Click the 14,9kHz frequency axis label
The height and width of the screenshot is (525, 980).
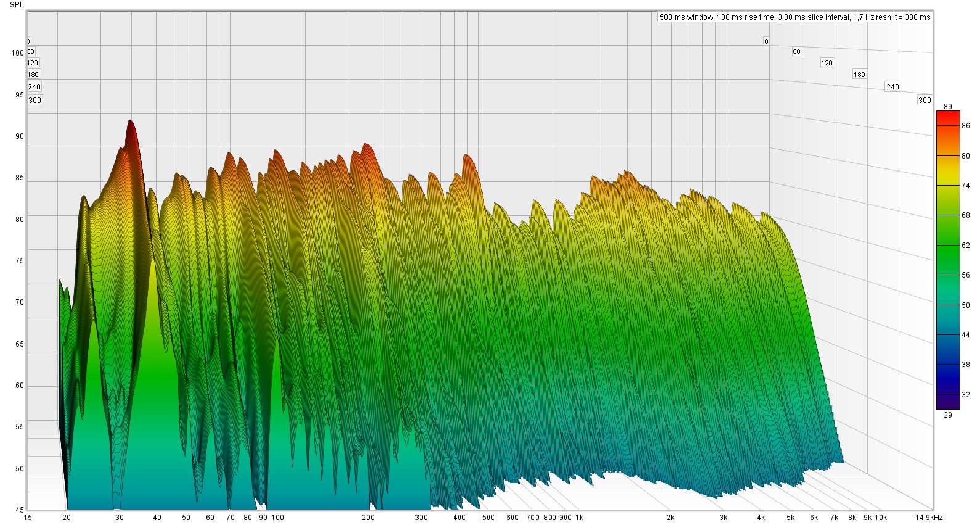[x=929, y=518]
